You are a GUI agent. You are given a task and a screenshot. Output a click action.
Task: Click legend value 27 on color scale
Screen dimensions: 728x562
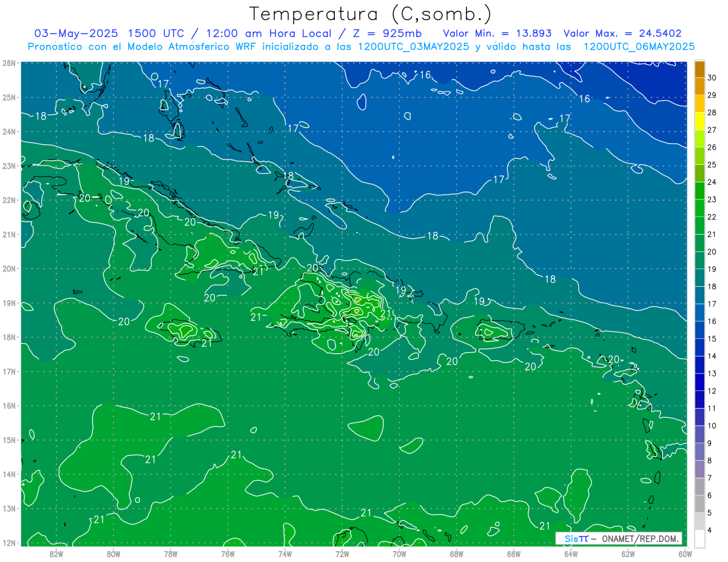tap(712, 130)
